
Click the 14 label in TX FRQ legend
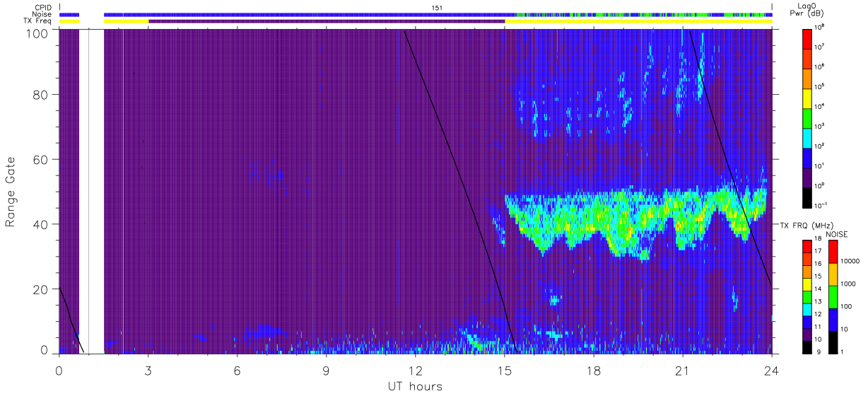point(819,289)
